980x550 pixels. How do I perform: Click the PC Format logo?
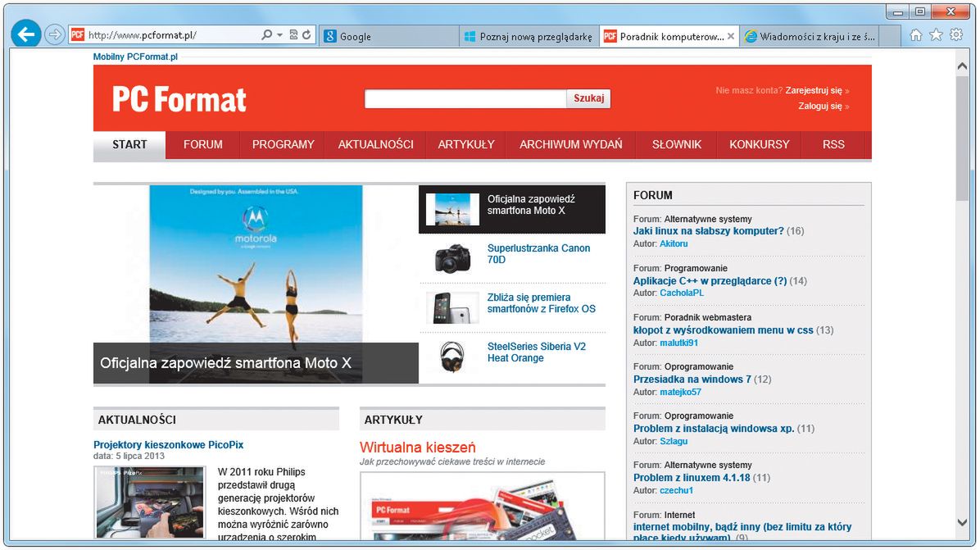pos(179,99)
